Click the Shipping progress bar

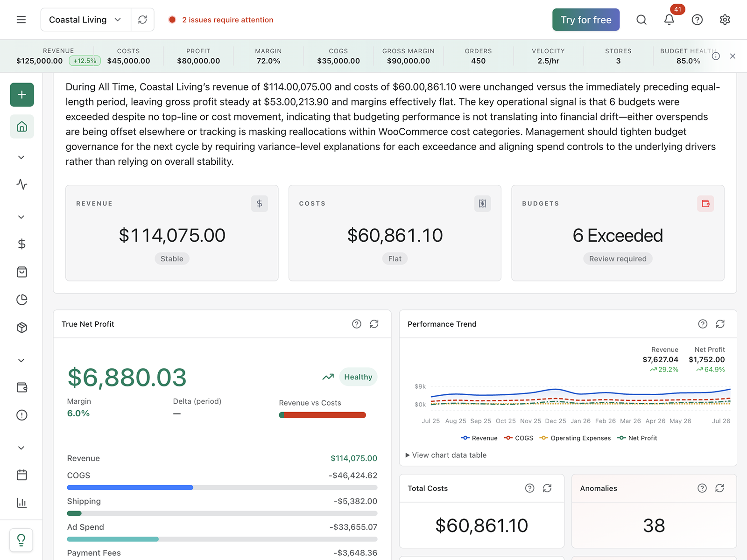(x=222, y=513)
